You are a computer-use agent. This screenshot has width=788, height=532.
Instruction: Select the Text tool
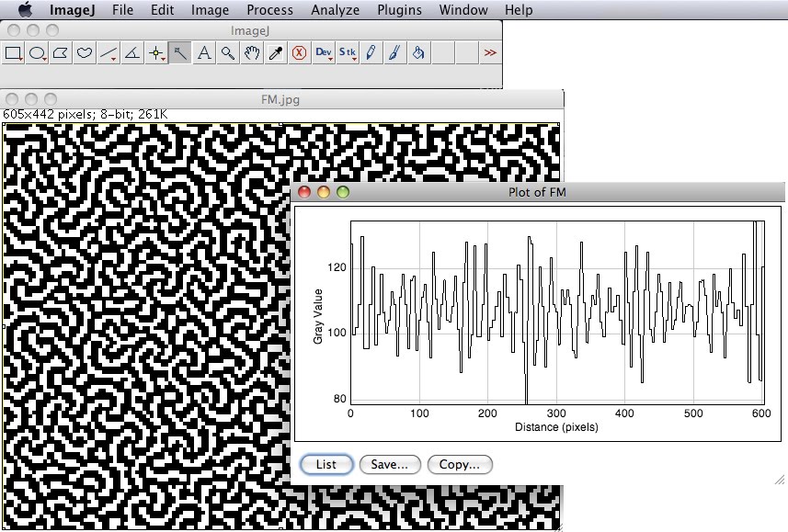coord(204,53)
